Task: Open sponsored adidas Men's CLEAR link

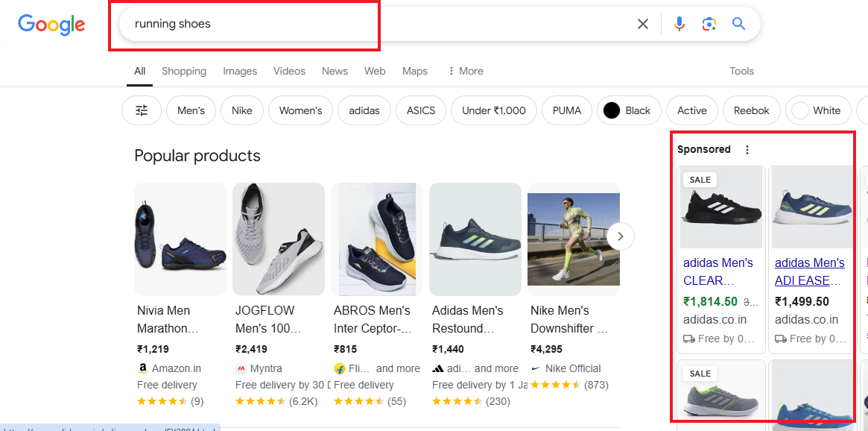Action: pos(718,271)
